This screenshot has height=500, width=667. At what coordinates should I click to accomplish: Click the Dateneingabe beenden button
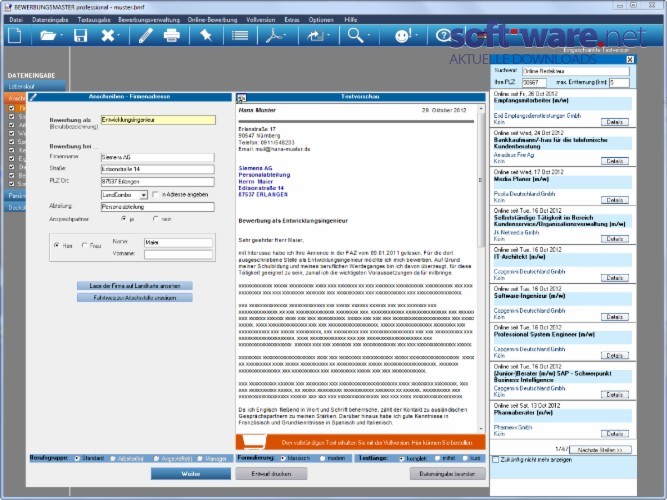(x=447, y=474)
